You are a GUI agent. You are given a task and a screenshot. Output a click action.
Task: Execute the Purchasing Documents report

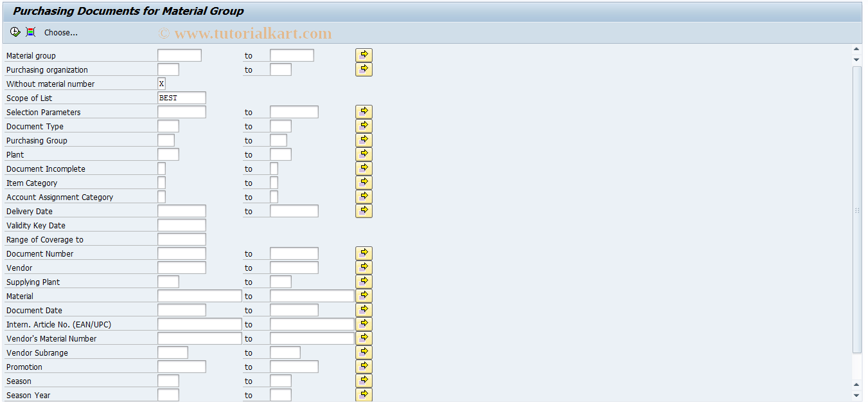pos(13,32)
